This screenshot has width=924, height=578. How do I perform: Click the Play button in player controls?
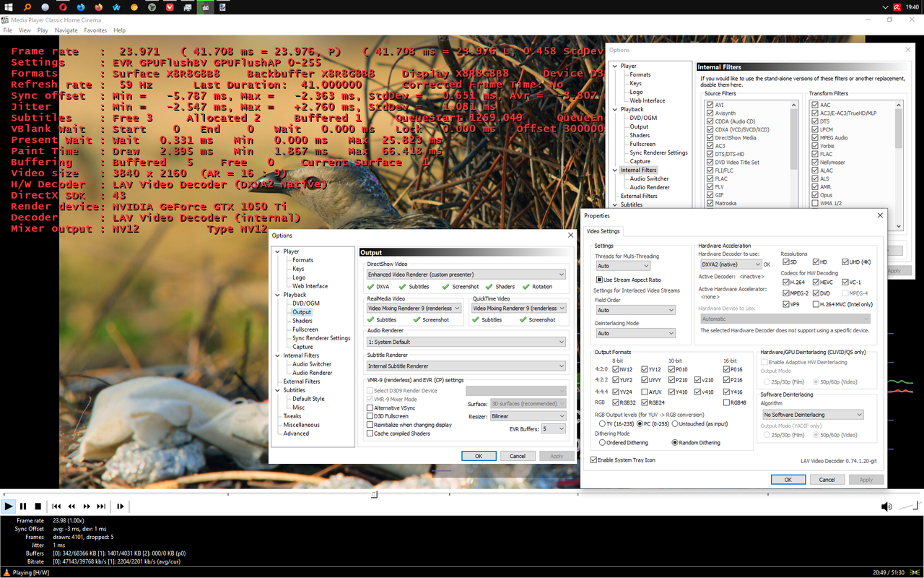9,506
